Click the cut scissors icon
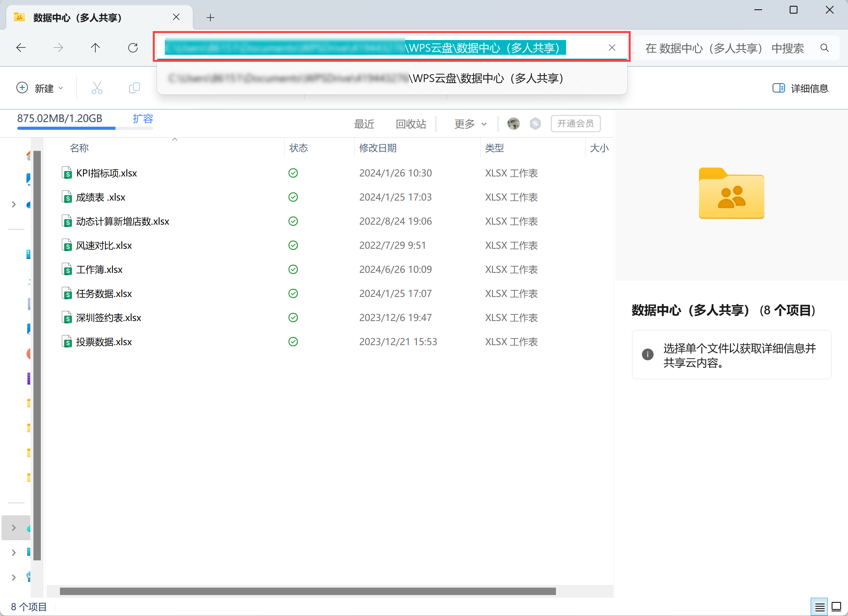848x616 pixels. (x=97, y=88)
